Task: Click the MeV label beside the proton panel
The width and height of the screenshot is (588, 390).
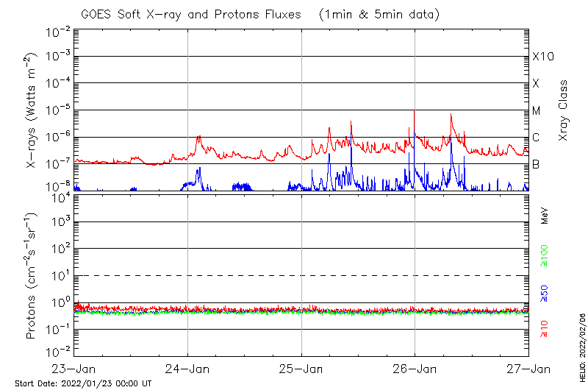Action: point(545,216)
